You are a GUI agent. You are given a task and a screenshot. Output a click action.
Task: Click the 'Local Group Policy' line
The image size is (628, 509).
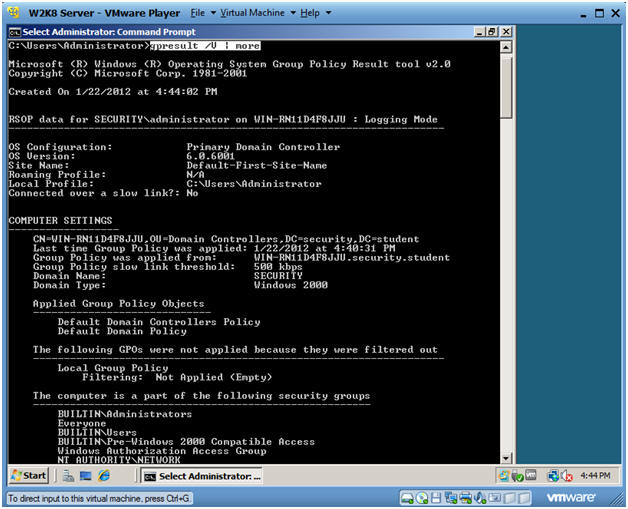[113, 368]
